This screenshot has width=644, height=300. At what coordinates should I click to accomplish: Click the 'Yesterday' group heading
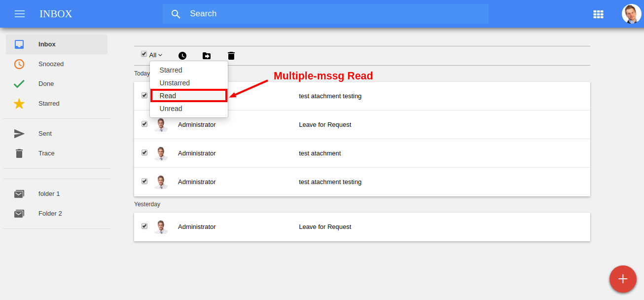(147, 204)
